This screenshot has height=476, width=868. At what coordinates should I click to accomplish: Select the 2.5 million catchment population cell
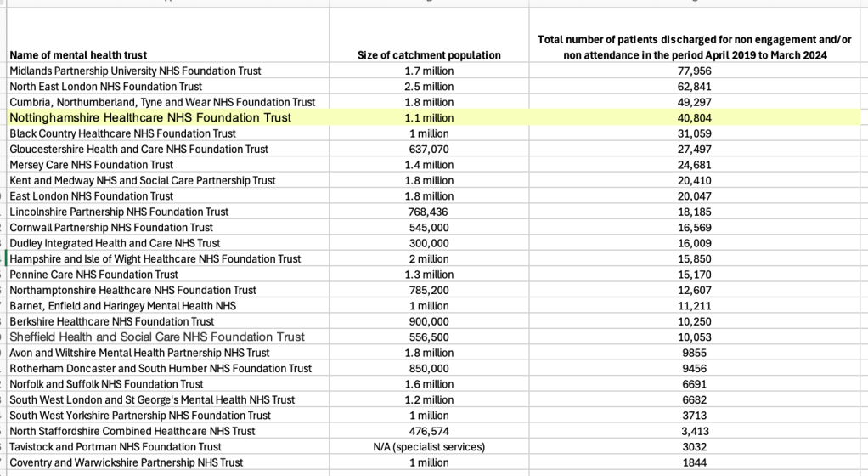[429, 86]
